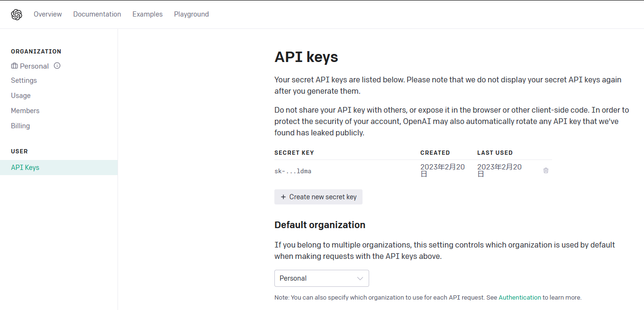
Task: Click the chevron arrow in organization selector
Action: tap(360, 278)
